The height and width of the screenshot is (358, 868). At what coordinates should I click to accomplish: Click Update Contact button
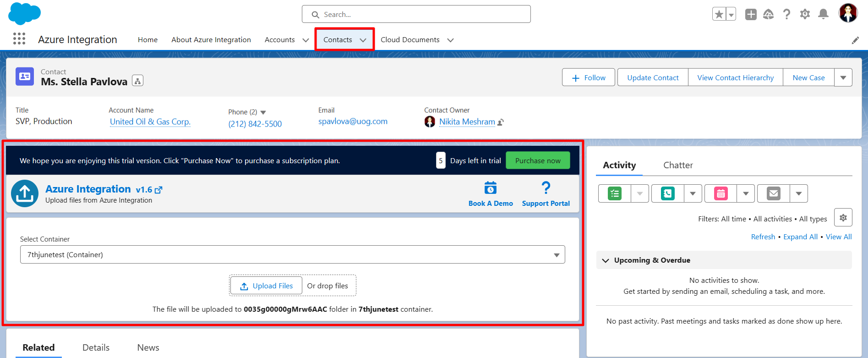[653, 77]
